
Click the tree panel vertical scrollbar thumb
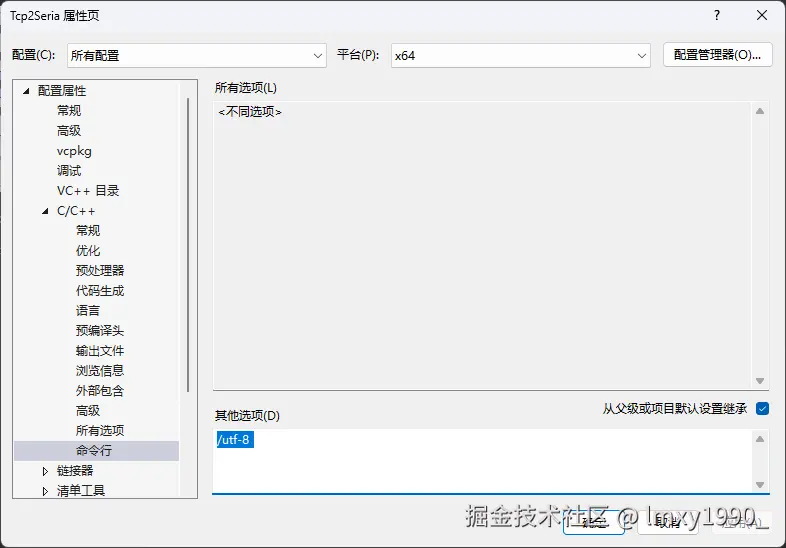point(188,245)
